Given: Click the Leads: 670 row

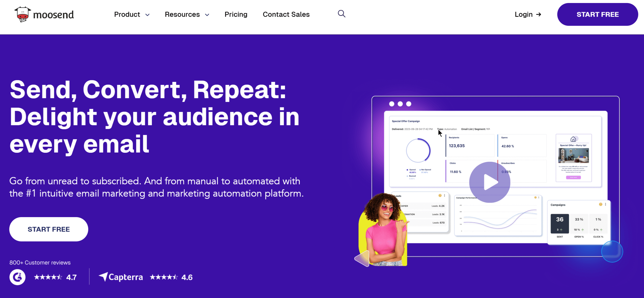Looking at the screenshot, I should pos(426,223).
